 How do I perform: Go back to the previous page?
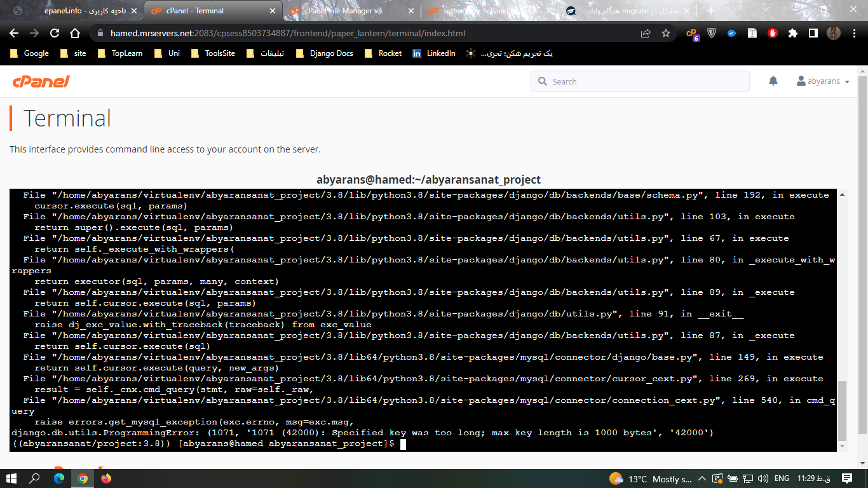(x=14, y=33)
